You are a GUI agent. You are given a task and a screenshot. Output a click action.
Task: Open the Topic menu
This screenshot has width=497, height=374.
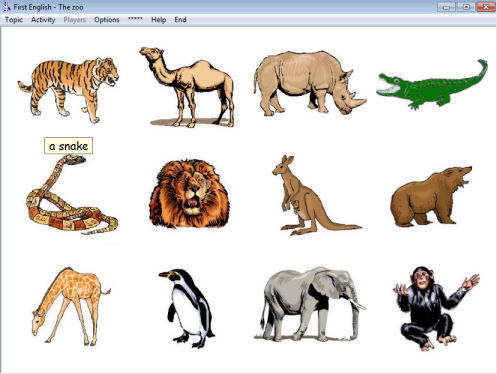click(x=14, y=20)
